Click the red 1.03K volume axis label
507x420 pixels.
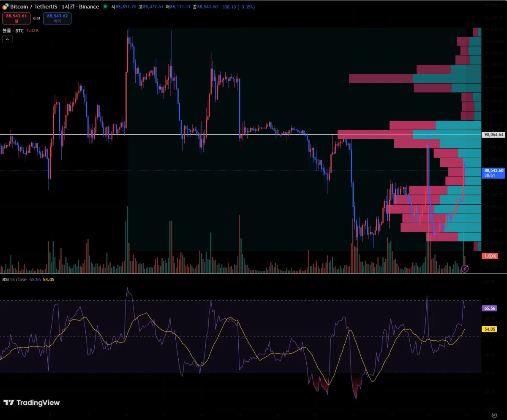tap(490, 256)
